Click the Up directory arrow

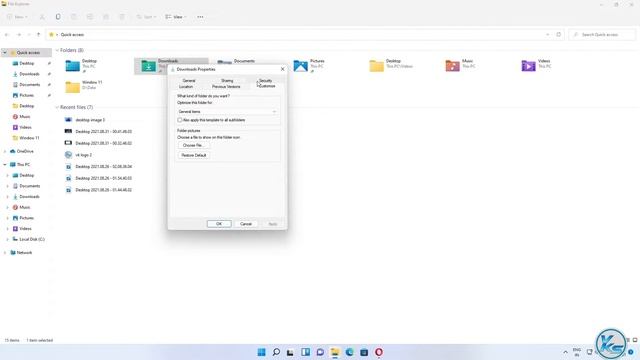pyautogui.click(x=38, y=35)
